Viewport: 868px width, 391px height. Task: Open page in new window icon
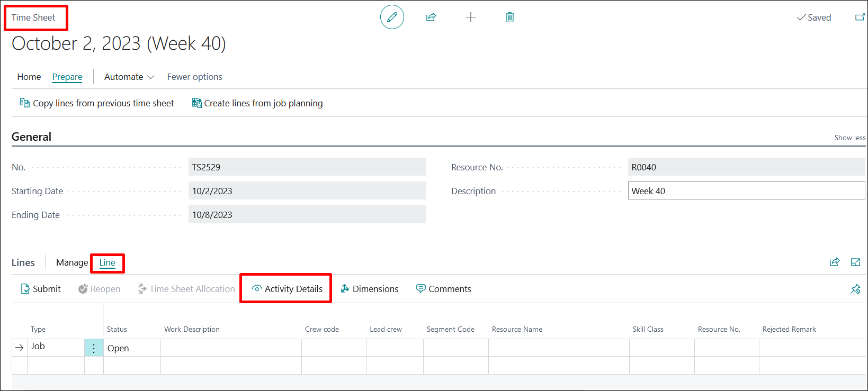pos(860,17)
